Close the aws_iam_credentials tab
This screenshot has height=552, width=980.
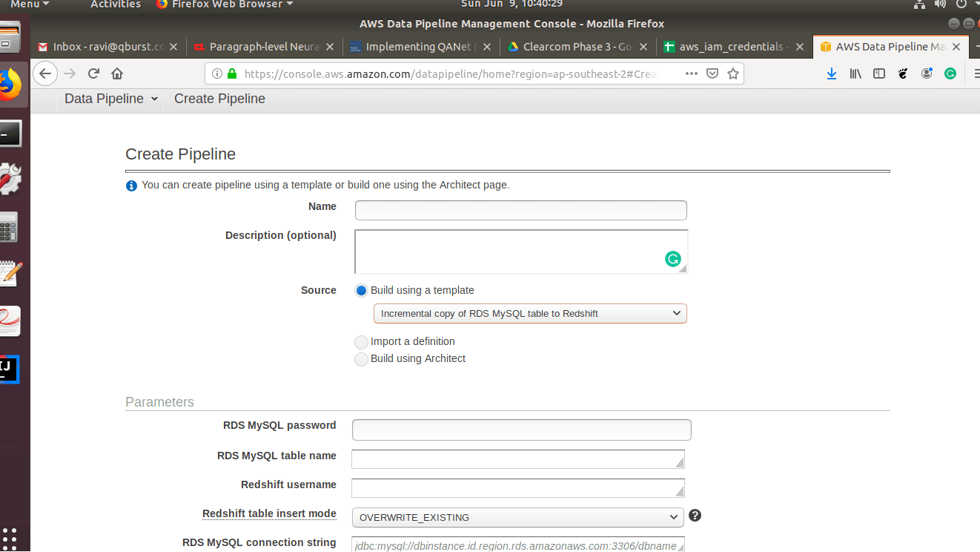[800, 47]
